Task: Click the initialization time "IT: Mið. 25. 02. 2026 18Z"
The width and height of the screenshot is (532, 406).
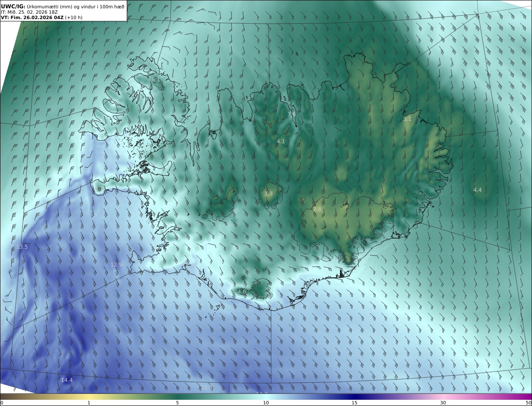Action: click(x=29, y=12)
